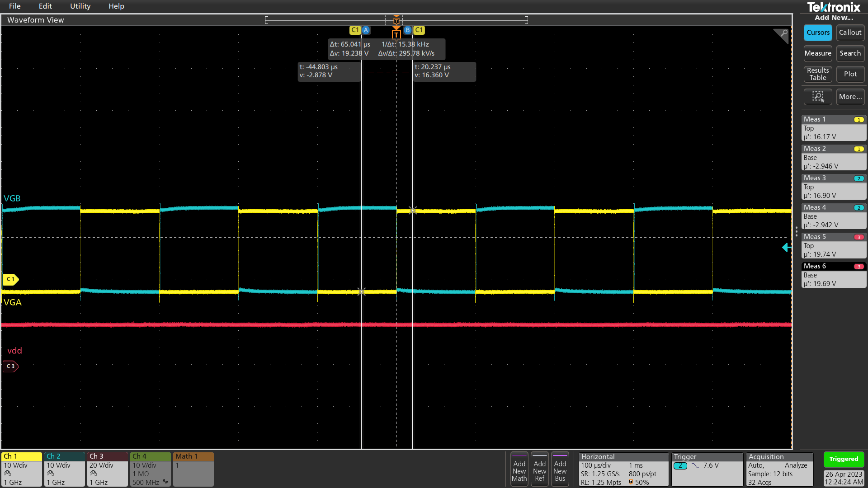
Task: Click the Add New Ref icon
Action: (x=539, y=469)
